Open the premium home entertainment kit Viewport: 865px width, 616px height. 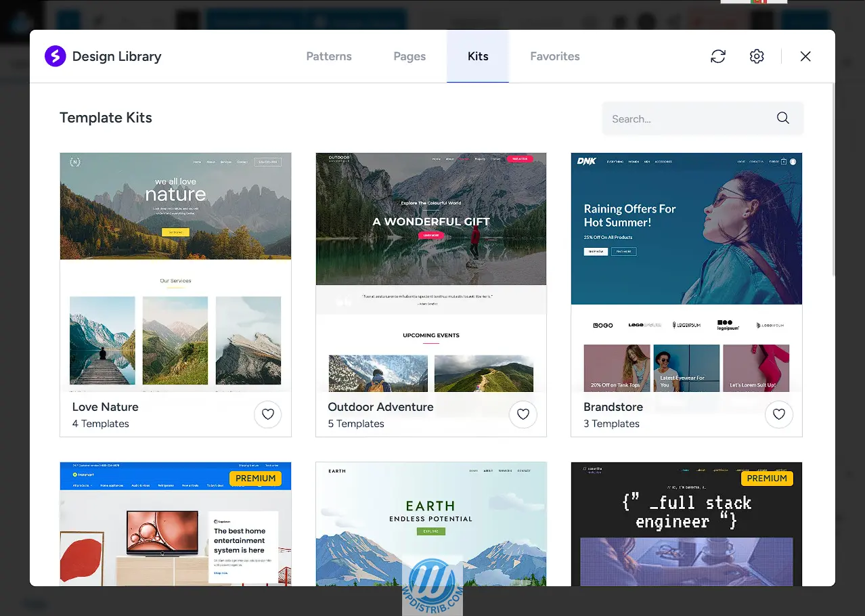[175, 524]
